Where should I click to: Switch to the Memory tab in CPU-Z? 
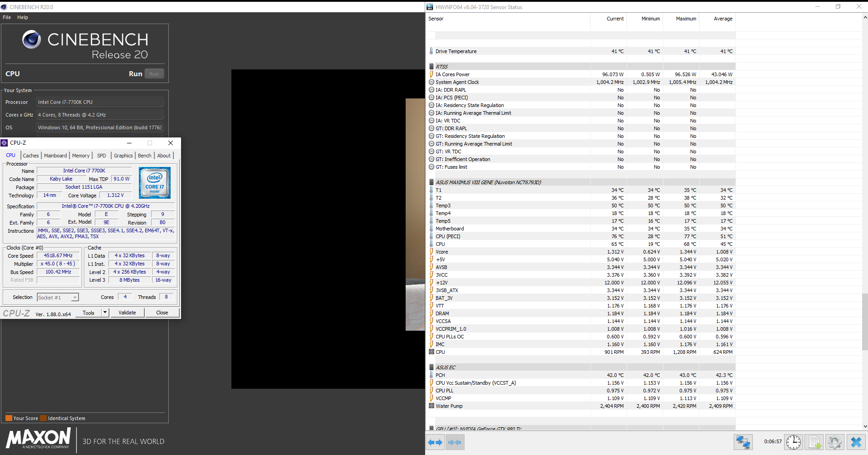point(81,156)
